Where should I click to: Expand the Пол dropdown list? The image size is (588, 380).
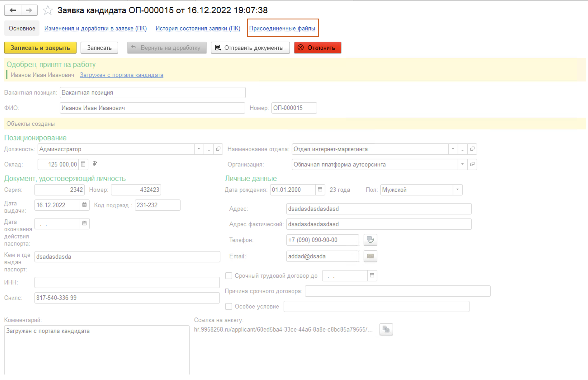[458, 190]
